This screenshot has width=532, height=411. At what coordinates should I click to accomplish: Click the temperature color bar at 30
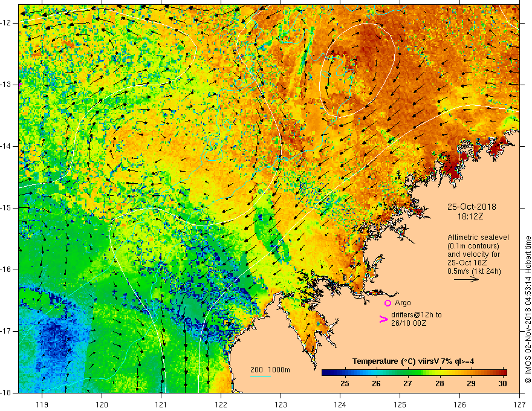[503, 373]
